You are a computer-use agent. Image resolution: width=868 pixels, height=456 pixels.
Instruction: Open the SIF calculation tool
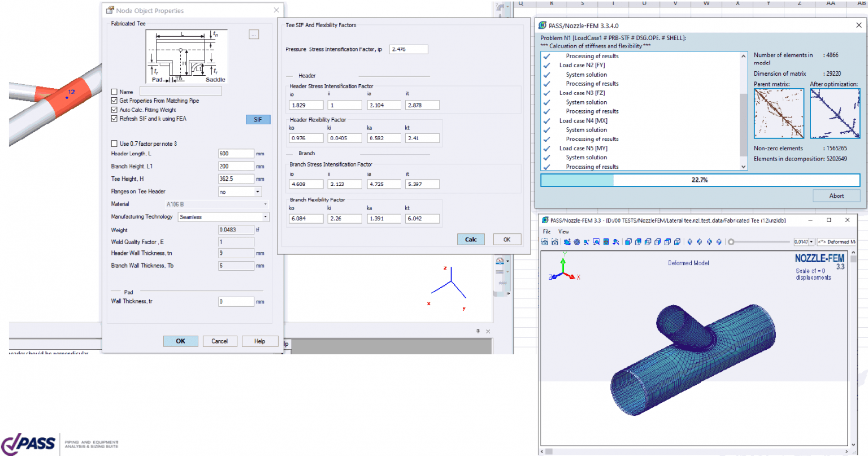(x=258, y=119)
